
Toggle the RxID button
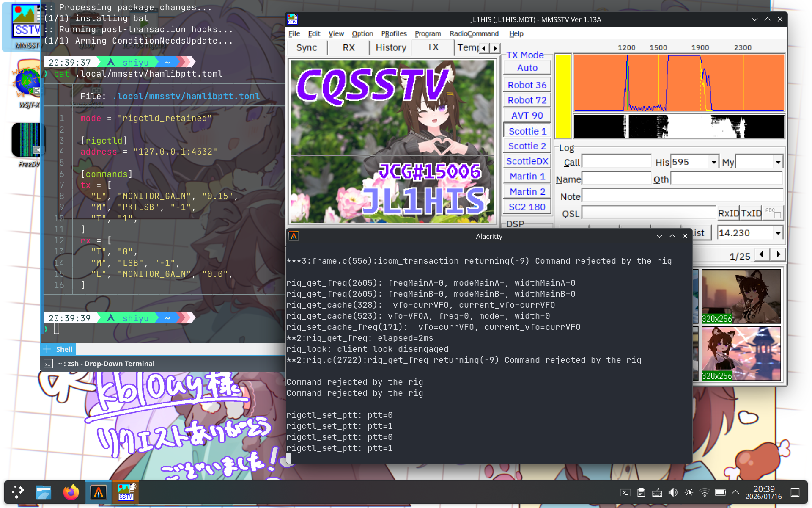728,213
